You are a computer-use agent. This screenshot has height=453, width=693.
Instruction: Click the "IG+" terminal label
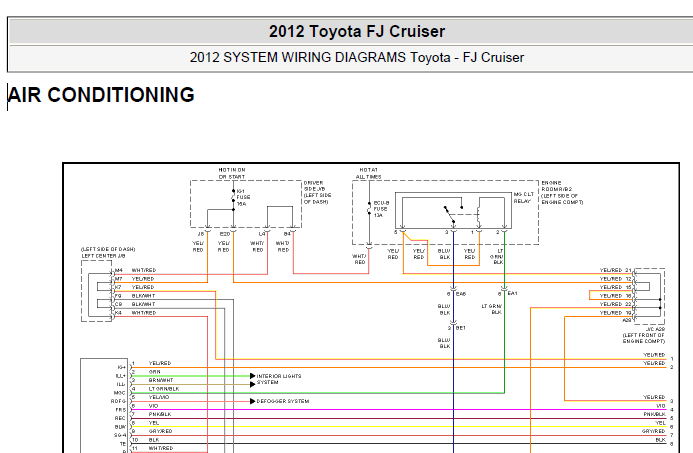[122, 367]
